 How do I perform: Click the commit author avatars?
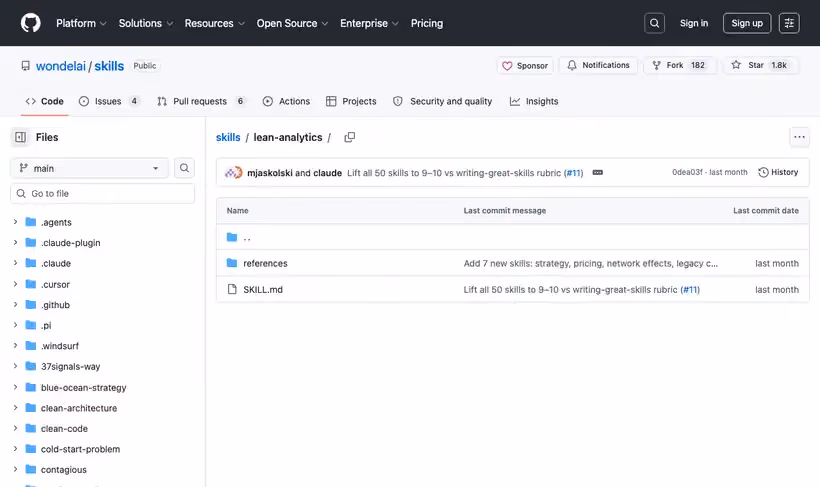233,173
